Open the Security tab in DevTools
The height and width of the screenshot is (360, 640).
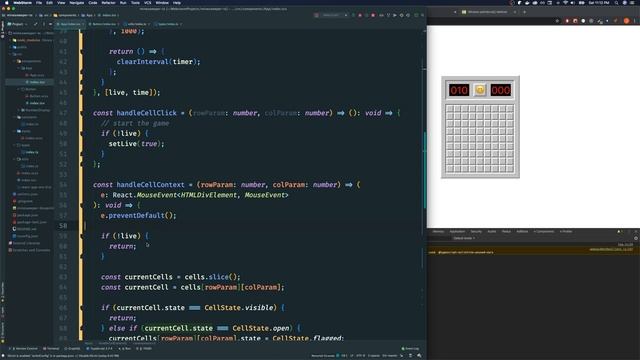point(476,231)
